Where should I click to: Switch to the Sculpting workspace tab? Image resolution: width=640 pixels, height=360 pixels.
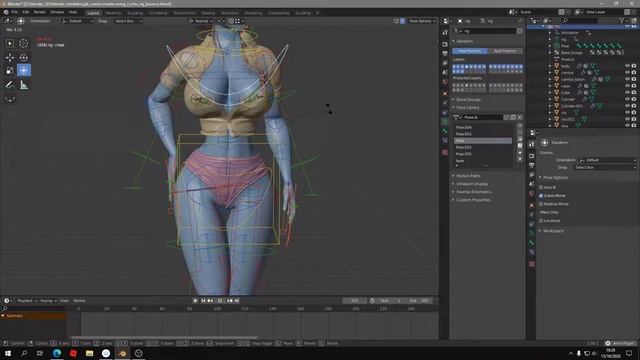coord(135,13)
